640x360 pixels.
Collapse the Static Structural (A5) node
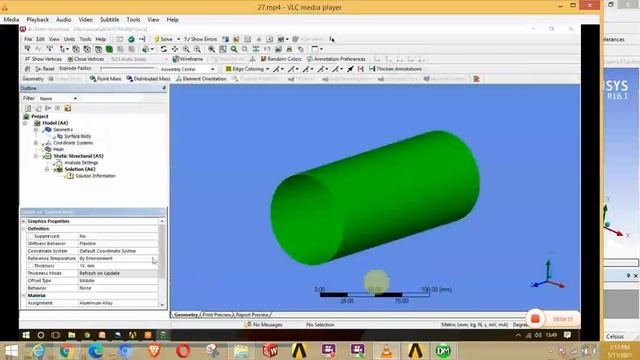coord(36,156)
